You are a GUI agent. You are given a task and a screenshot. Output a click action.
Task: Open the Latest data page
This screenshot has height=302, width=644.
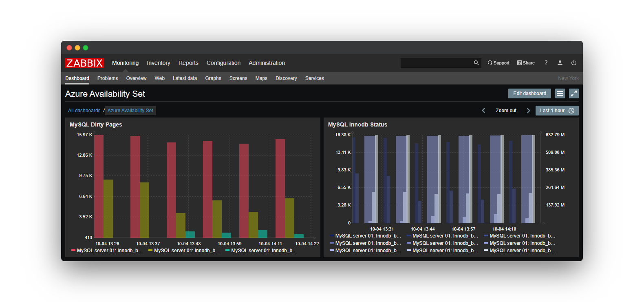click(x=185, y=78)
